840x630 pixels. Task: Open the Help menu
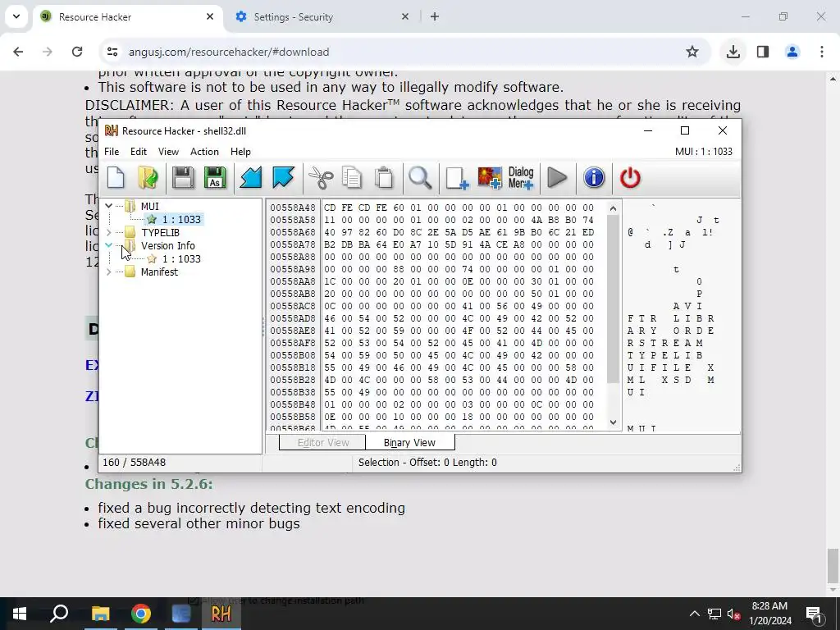click(x=240, y=152)
